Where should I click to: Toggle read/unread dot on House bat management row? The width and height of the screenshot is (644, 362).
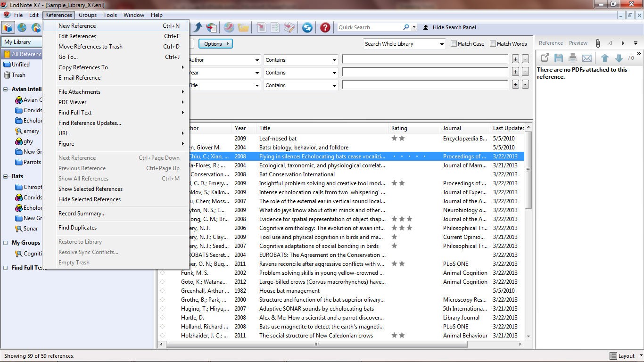163,291
